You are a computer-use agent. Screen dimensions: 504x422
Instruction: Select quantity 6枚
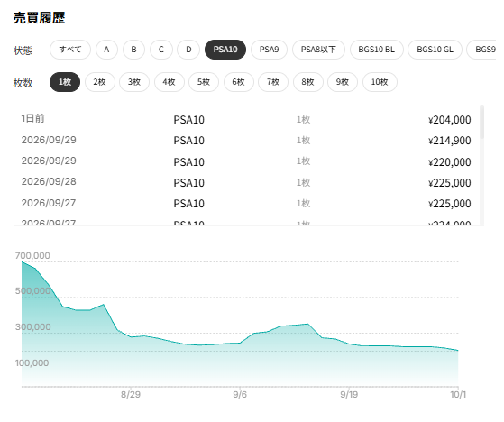click(x=239, y=82)
